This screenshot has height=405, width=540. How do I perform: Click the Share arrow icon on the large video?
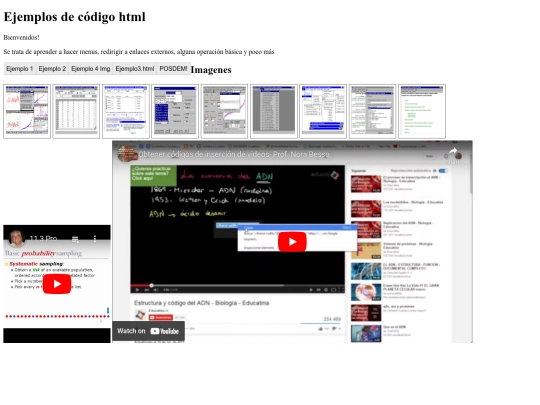(453, 154)
